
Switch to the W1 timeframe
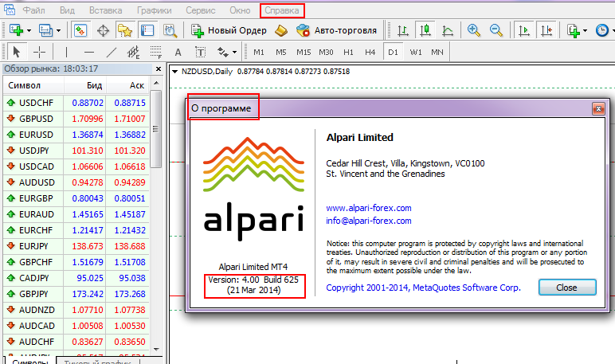coord(416,52)
